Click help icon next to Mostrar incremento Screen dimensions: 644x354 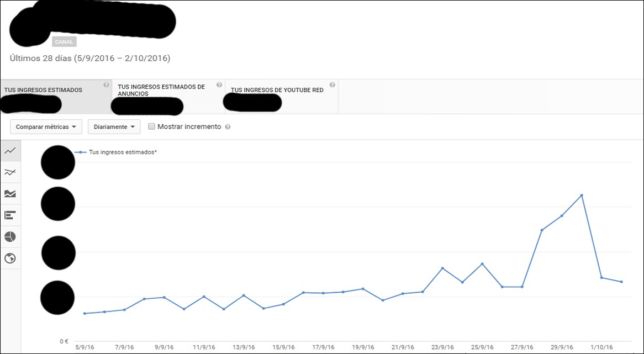228,127
